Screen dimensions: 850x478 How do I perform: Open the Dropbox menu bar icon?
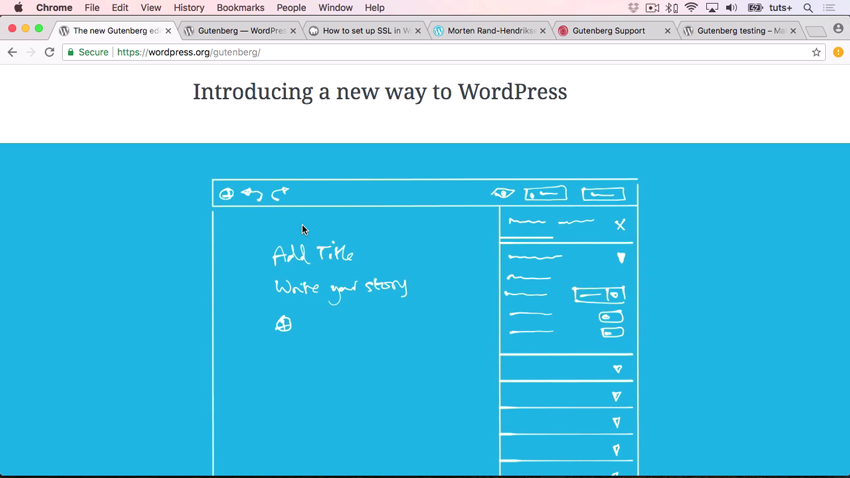[633, 8]
